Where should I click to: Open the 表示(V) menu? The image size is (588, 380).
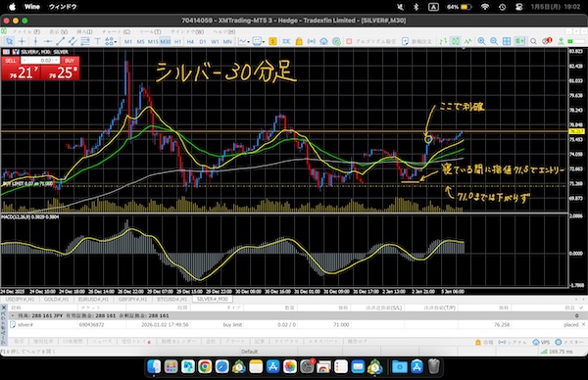point(59,32)
